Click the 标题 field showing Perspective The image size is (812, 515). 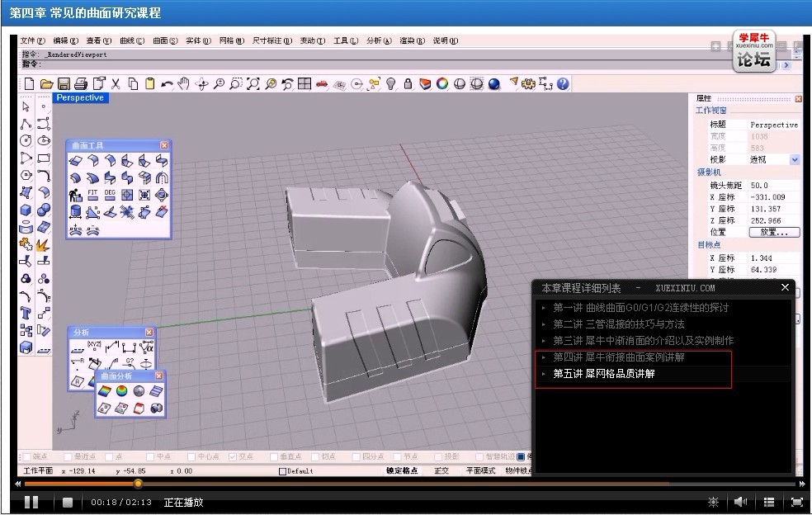point(775,125)
